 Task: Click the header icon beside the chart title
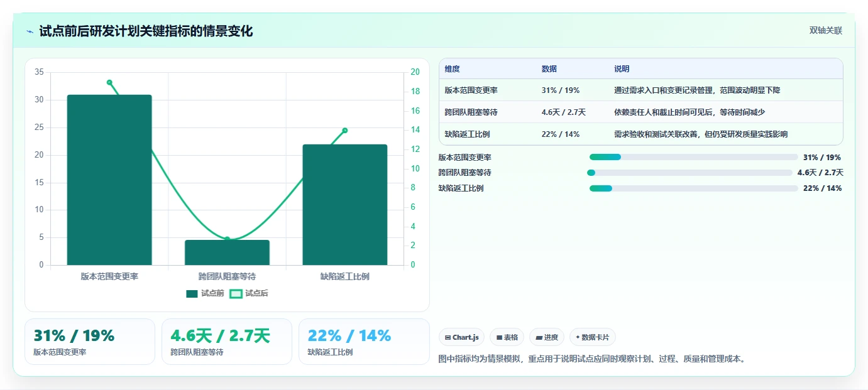(30, 31)
